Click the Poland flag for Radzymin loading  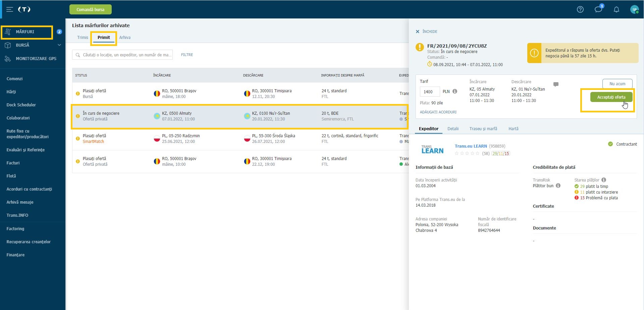coord(157,139)
